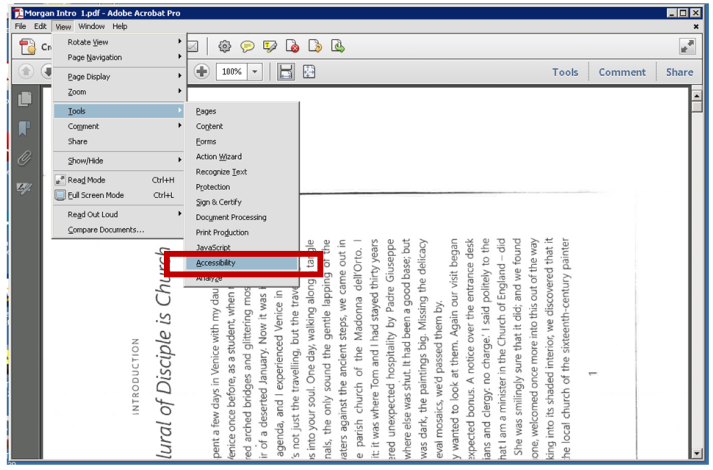Viewport: 713px width, 470px height.
Task: Open the zoom percentage dropdown arrow
Action: (x=255, y=72)
